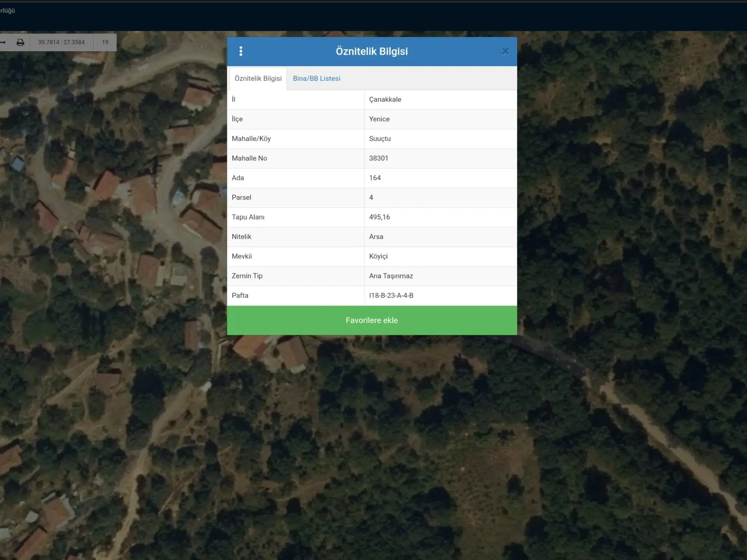The height and width of the screenshot is (560, 747).
Task: Click the Zemin Tip label
Action: tap(247, 276)
